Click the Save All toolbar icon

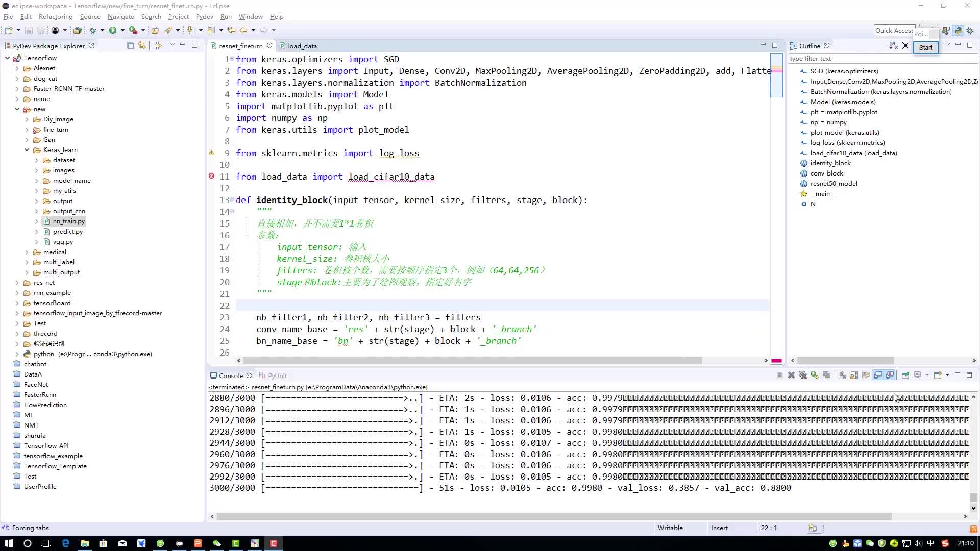point(41,30)
